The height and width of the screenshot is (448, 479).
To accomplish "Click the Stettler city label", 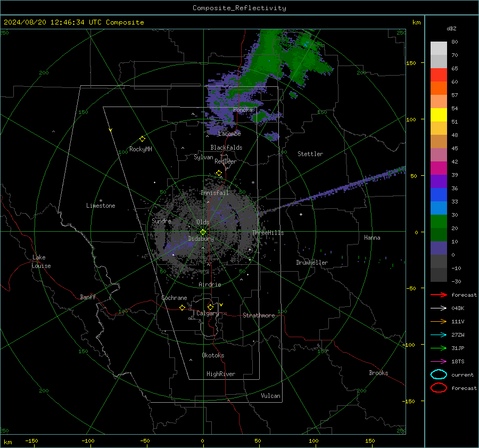I will (x=310, y=154).
